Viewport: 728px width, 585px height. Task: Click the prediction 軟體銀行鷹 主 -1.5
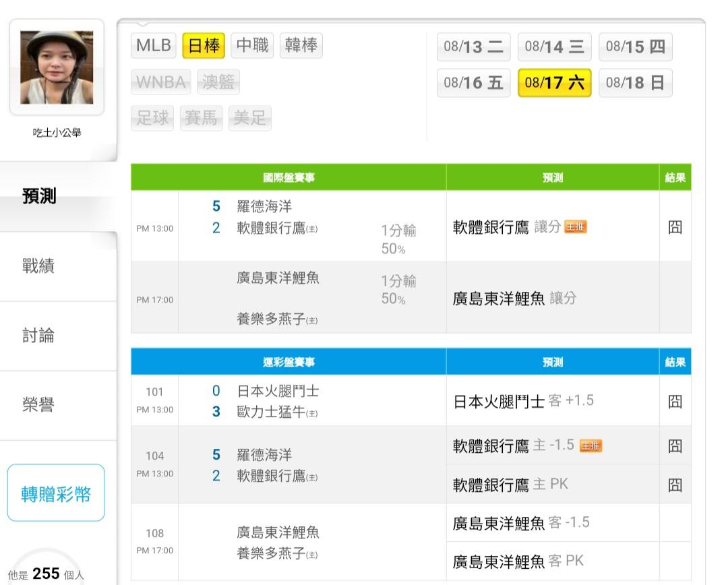point(514,445)
